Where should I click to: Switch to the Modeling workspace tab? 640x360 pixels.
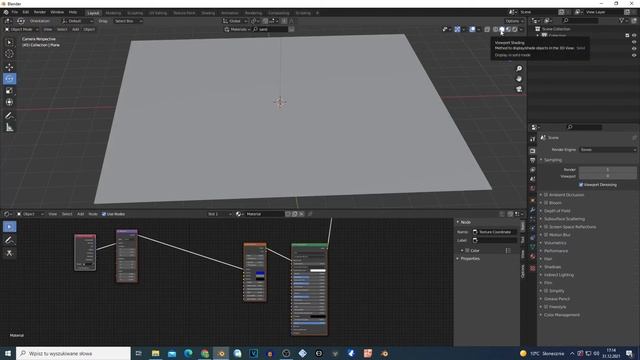[113, 13]
